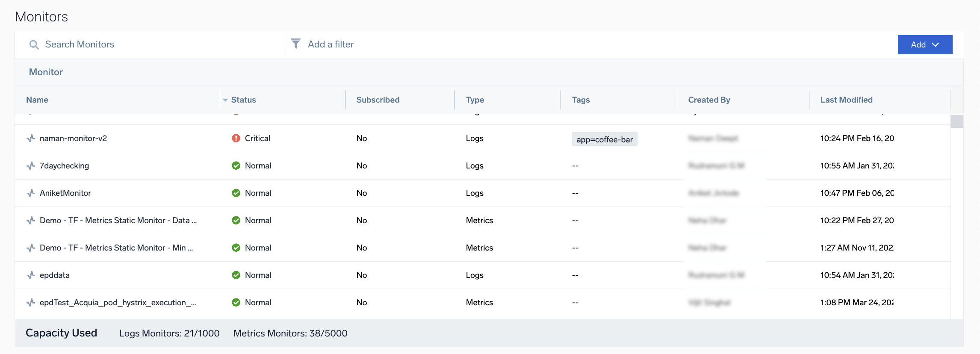Click the monitor icon beside epddata
This screenshot has width=980, height=354.
31,275
